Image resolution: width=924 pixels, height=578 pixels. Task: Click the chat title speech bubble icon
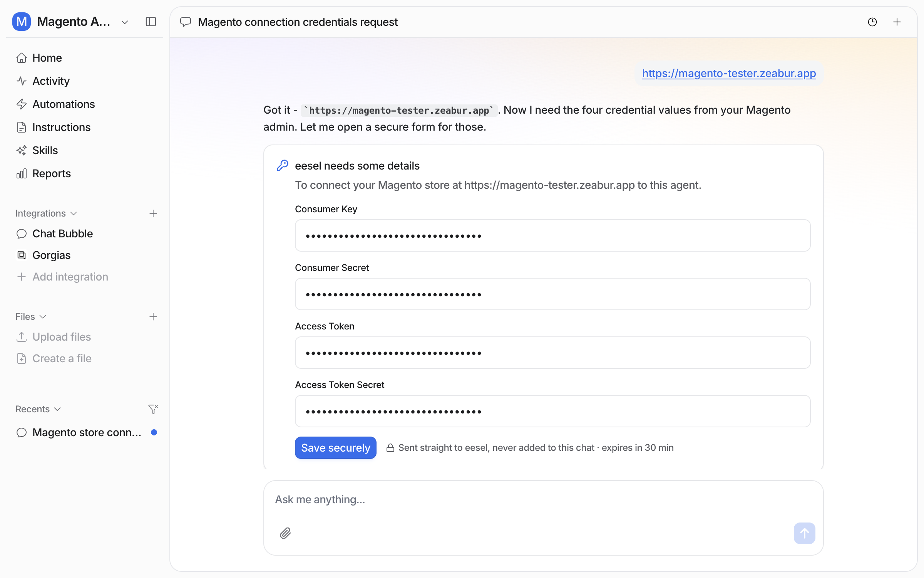pyautogui.click(x=186, y=22)
